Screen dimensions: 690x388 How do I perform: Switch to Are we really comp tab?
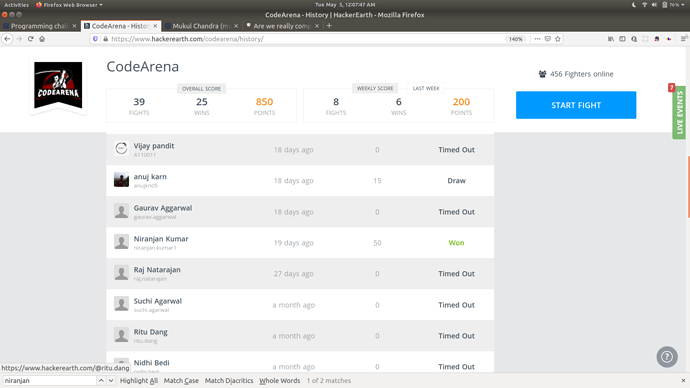click(x=282, y=26)
